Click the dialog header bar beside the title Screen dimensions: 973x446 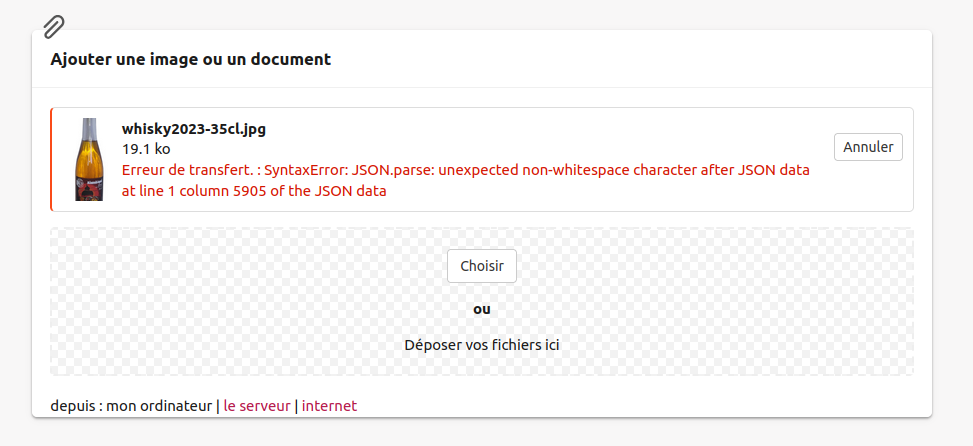coord(621,60)
